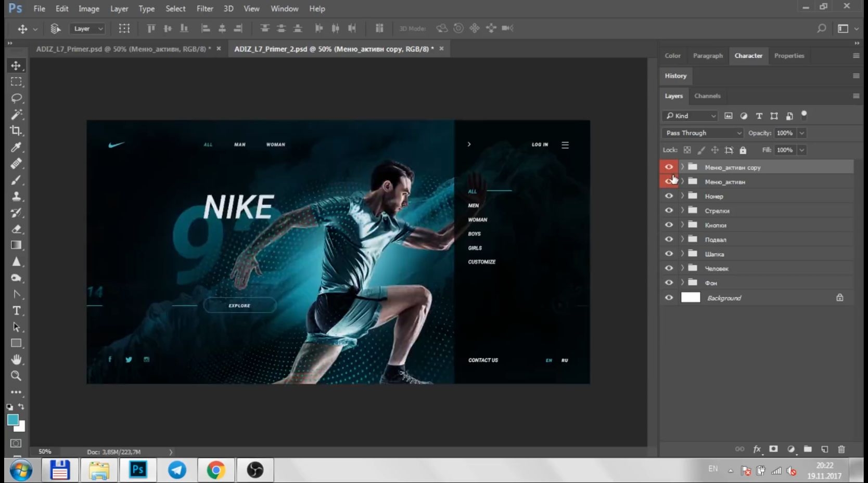Screen dimensions: 868x483
Task: Open the Properties tab
Action: pyautogui.click(x=789, y=56)
